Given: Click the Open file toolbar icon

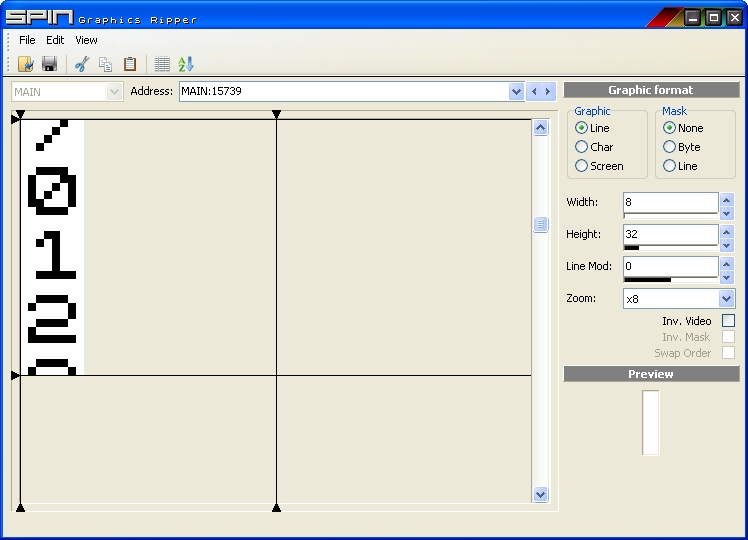Looking at the screenshot, I should pos(26,64).
